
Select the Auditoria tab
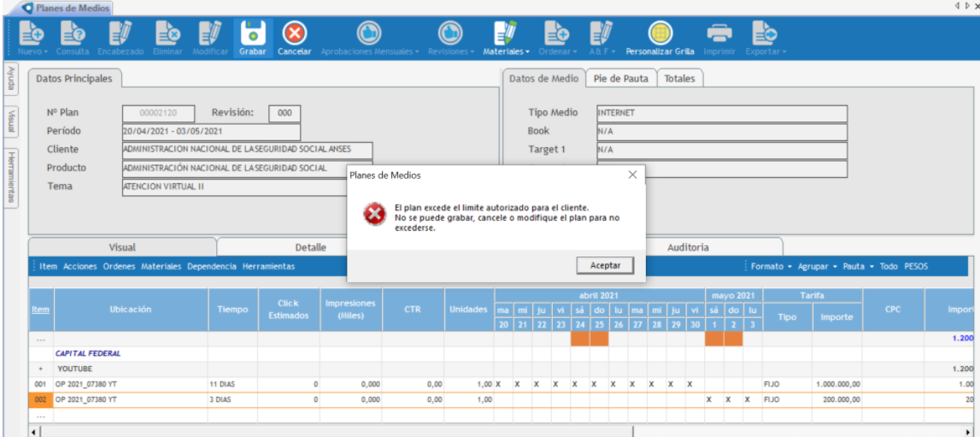pyautogui.click(x=688, y=247)
